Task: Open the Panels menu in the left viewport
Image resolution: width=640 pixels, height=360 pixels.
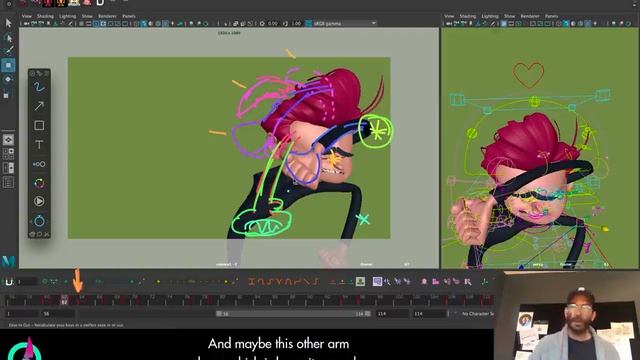Action: click(129, 16)
